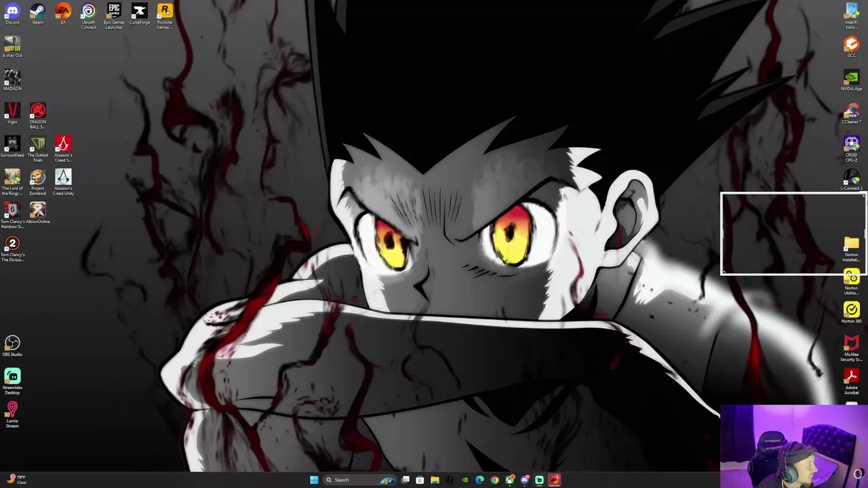This screenshot has width=868, height=488.
Task: Open the Xbox app on the taskbar
Action: (x=509, y=480)
